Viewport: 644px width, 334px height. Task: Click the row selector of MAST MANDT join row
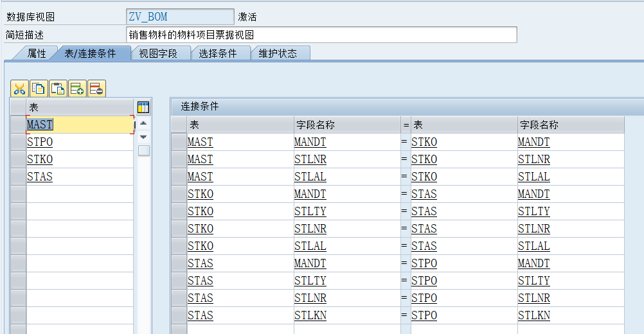[179, 142]
